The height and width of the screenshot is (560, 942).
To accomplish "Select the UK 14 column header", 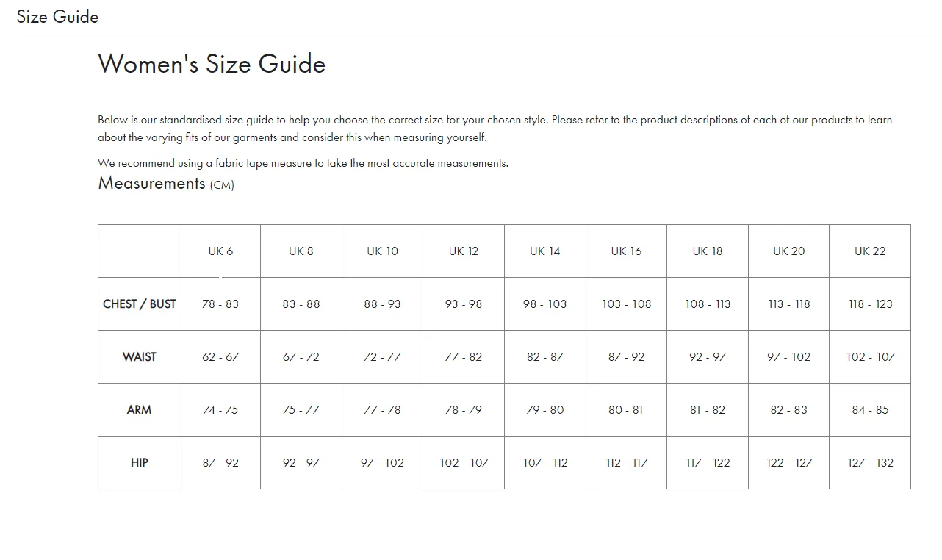I will tap(545, 251).
